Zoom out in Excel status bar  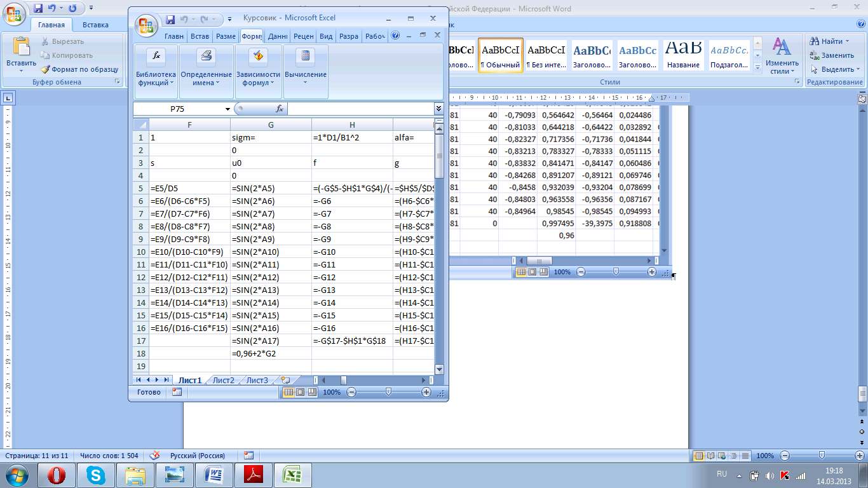pos(351,392)
